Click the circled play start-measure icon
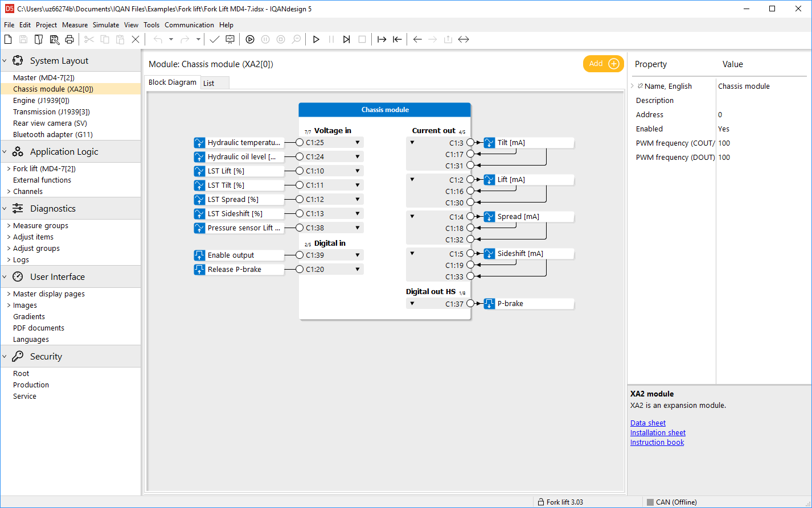 click(x=250, y=39)
